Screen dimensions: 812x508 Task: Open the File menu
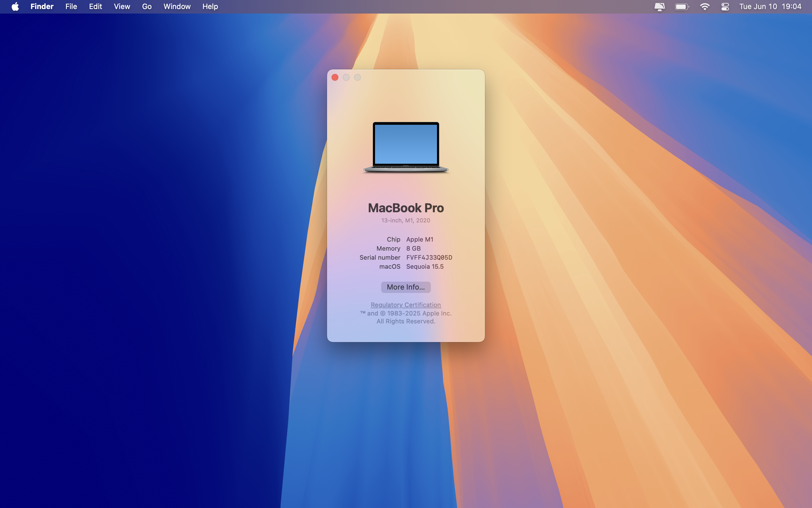71,6
